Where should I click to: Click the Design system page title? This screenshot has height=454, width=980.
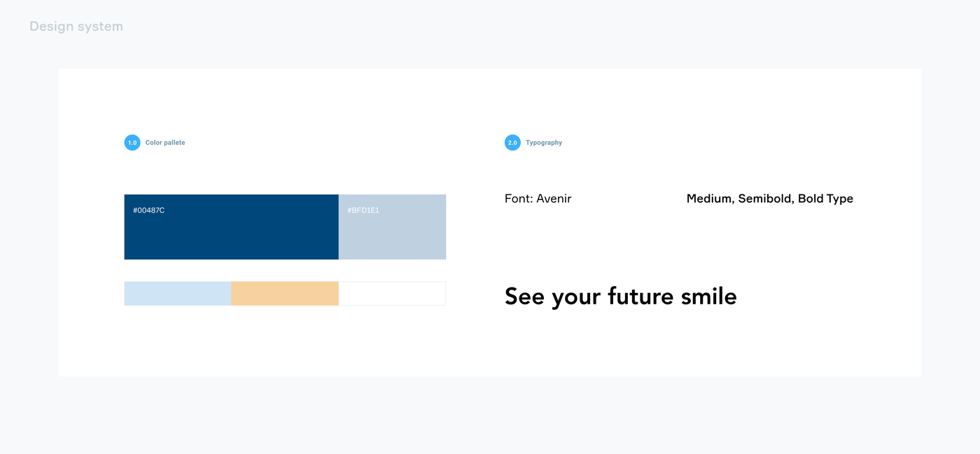click(76, 27)
